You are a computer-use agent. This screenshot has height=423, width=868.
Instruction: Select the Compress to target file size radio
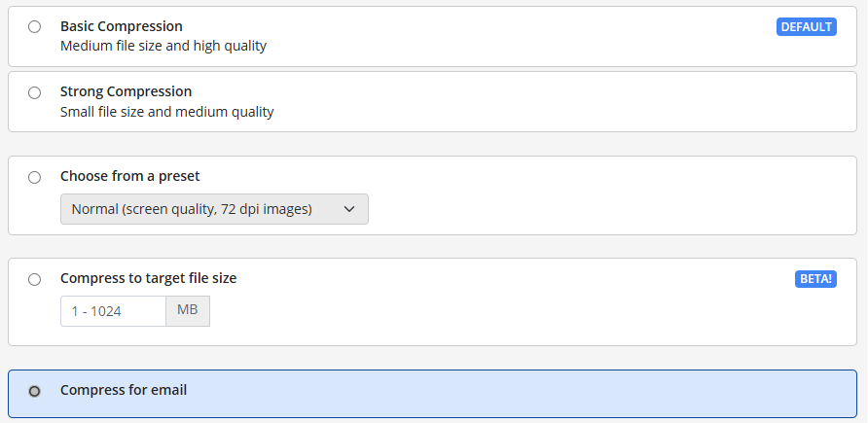point(35,280)
